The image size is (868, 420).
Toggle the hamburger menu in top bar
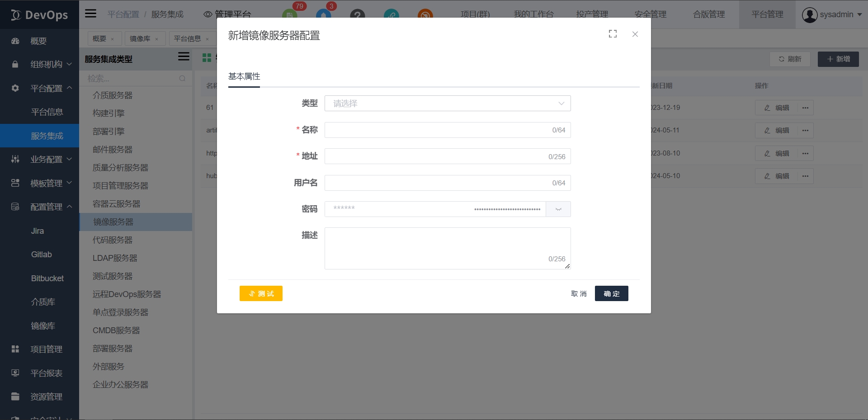(x=91, y=14)
